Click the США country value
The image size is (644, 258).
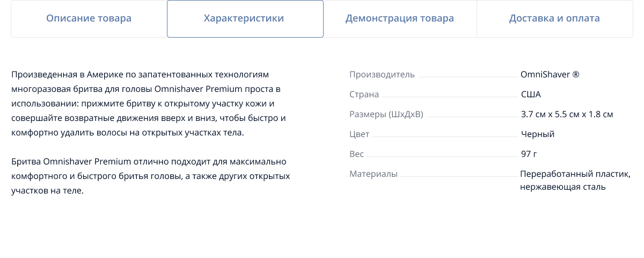pyautogui.click(x=531, y=94)
